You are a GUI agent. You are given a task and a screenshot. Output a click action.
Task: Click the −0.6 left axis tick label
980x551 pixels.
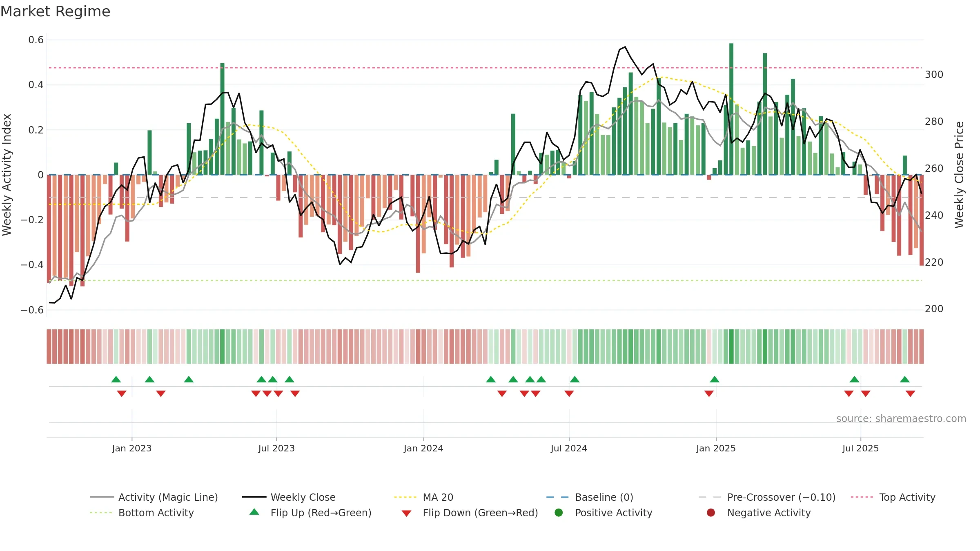point(32,310)
